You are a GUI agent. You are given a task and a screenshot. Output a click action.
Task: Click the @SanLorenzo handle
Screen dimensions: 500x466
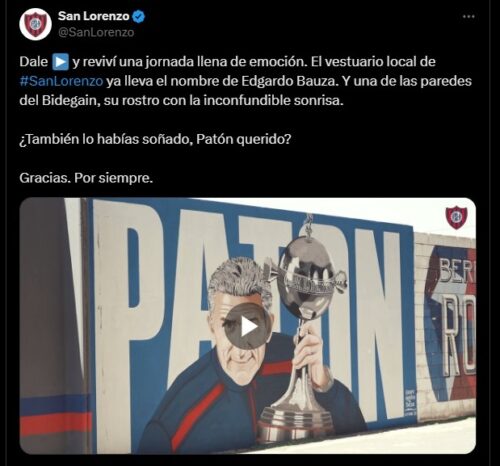(x=96, y=32)
